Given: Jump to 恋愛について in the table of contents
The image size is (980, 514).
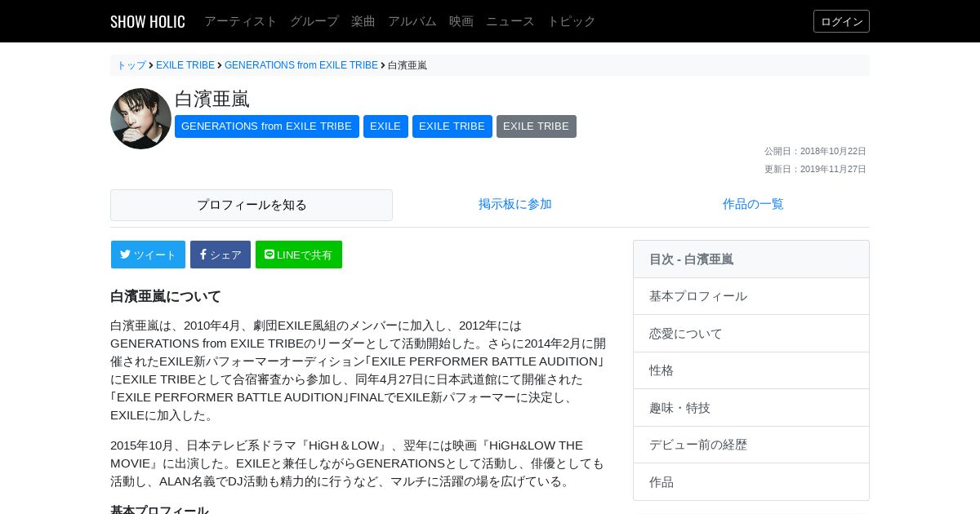Looking at the screenshot, I should click(751, 334).
